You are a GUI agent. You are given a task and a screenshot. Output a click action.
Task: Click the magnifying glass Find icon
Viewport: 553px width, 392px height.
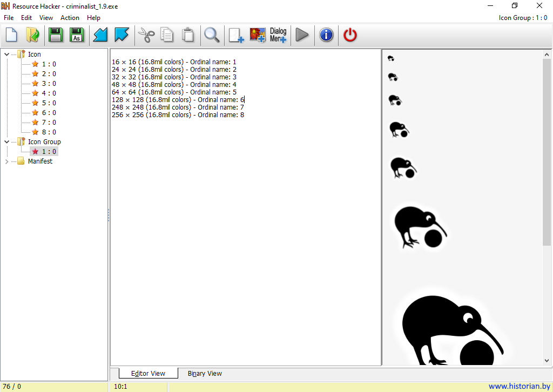click(211, 35)
